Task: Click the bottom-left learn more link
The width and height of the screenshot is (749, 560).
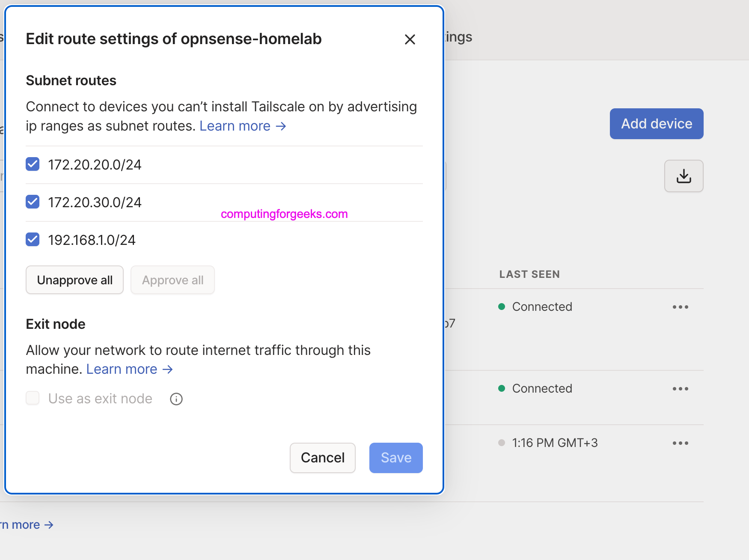Action: click(27, 525)
